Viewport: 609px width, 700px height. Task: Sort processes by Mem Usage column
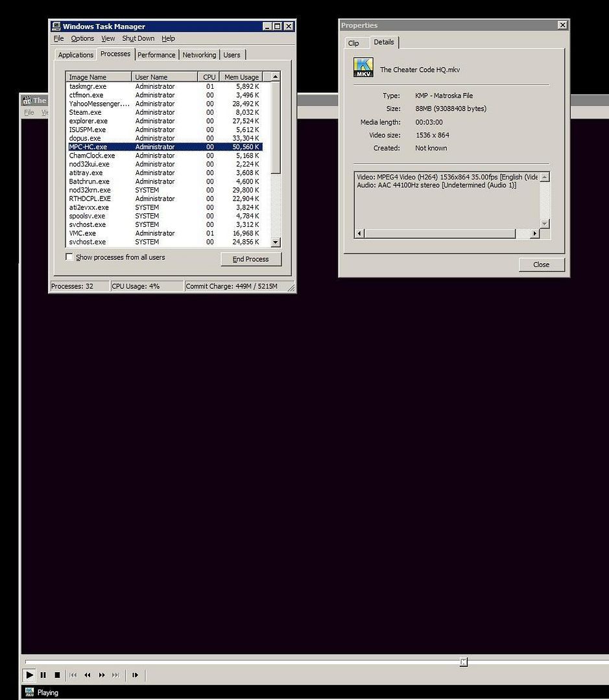coord(241,77)
